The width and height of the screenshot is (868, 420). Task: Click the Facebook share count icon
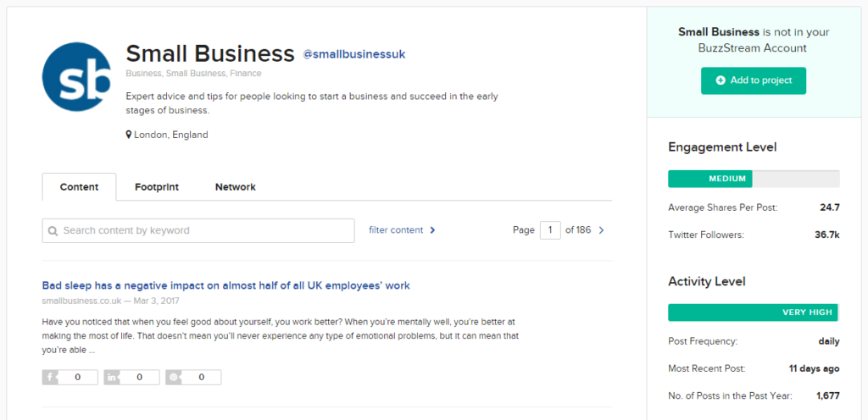(x=50, y=378)
